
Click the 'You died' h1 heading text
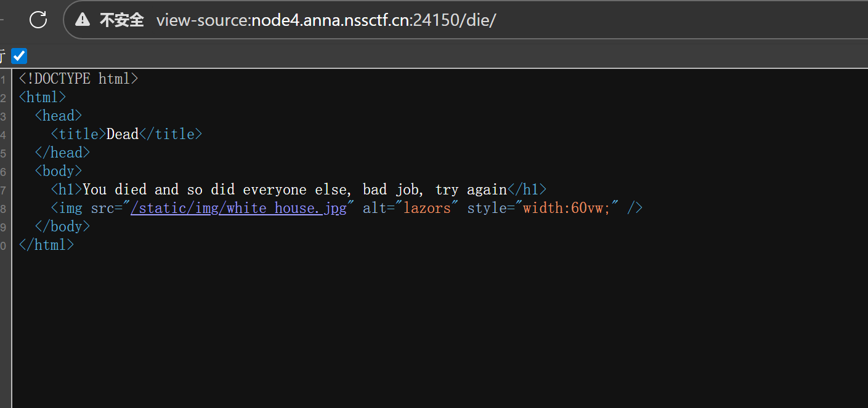[x=294, y=190]
